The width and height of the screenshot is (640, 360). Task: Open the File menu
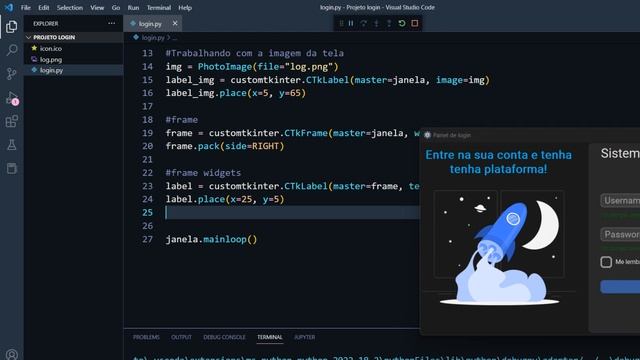point(25,7)
